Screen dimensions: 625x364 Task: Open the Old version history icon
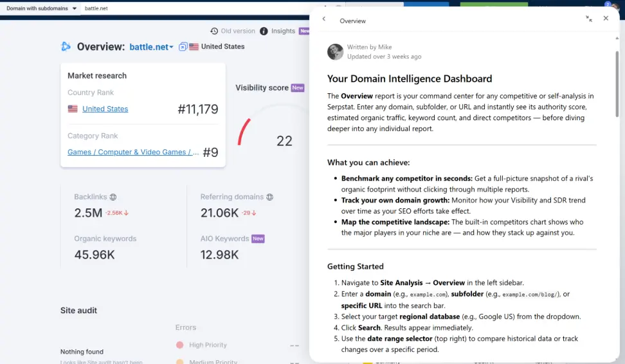pos(214,31)
